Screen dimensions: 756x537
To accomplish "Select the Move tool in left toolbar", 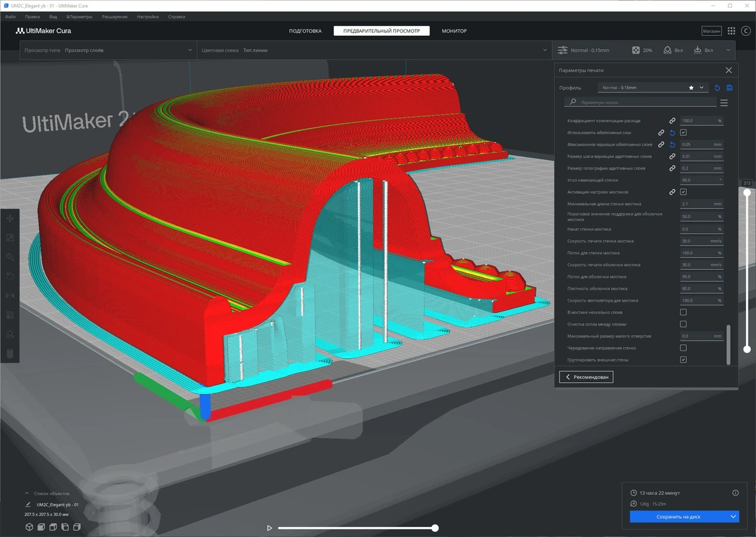I will point(10,218).
